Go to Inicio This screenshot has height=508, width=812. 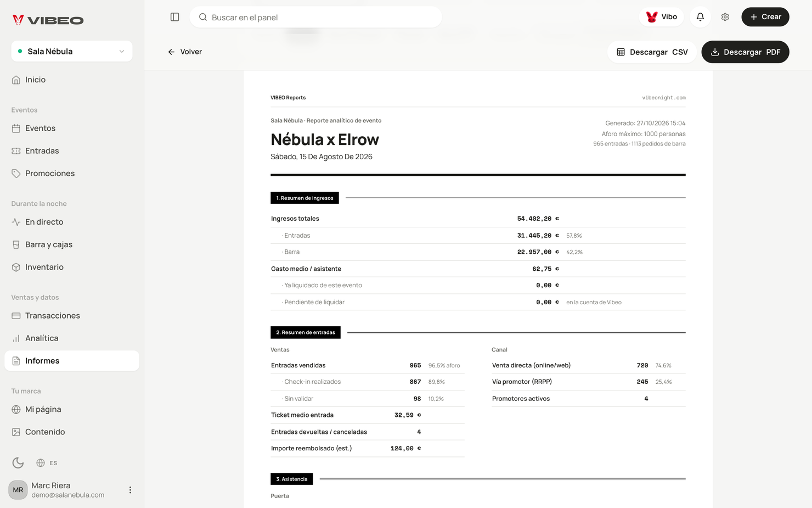72,80
